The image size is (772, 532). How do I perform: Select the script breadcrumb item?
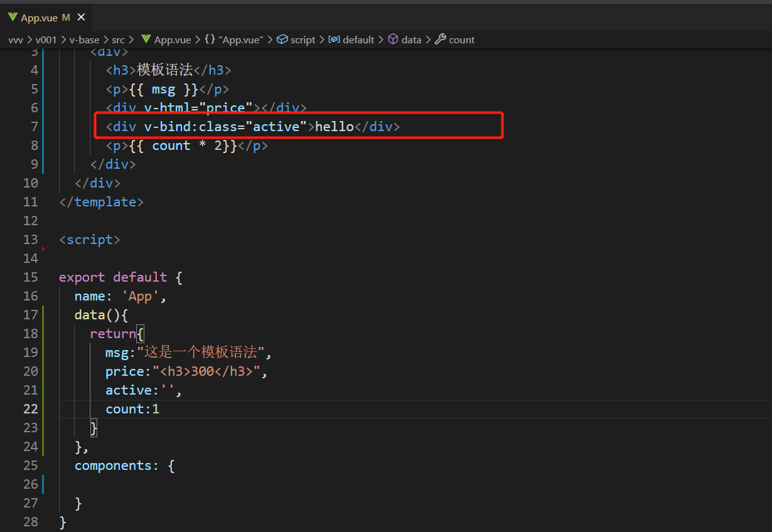pyautogui.click(x=303, y=40)
